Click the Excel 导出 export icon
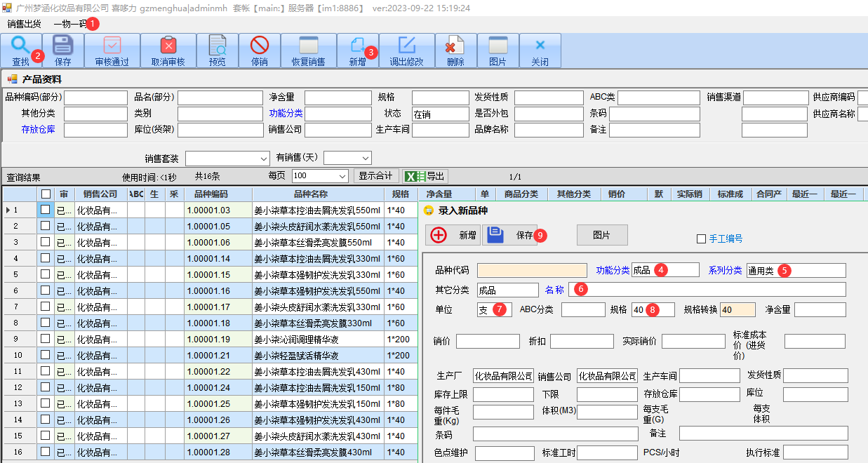This screenshot has height=463, width=868. 411,176
